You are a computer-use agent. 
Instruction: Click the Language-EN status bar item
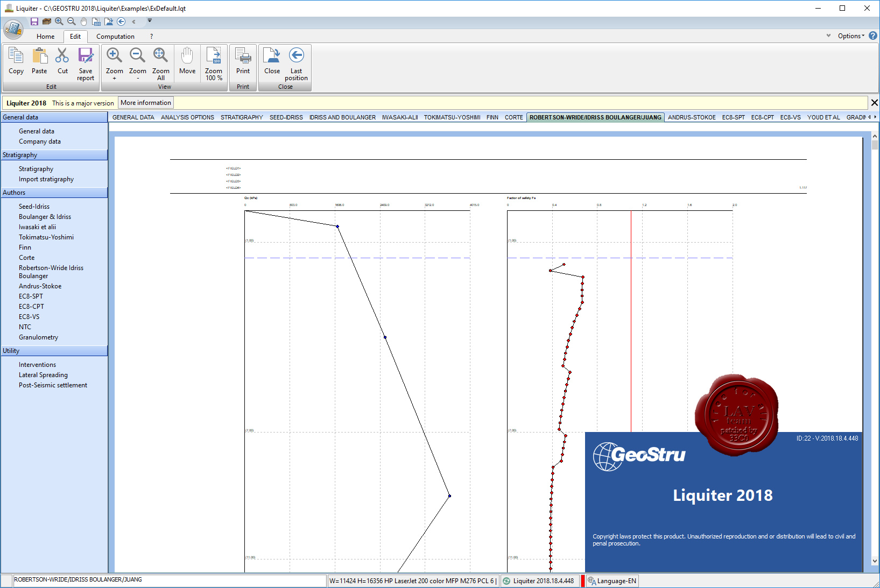[x=613, y=581]
